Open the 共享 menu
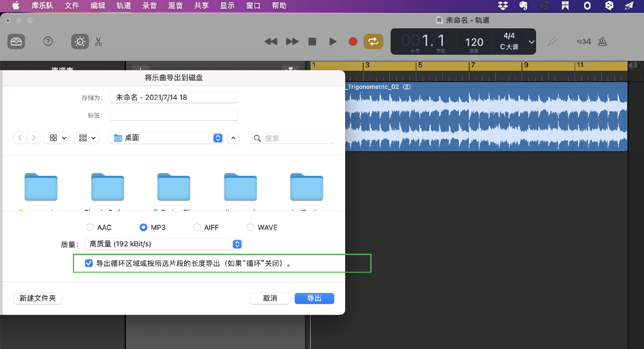Viewport: 644px width, 349px height. point(201,5)
